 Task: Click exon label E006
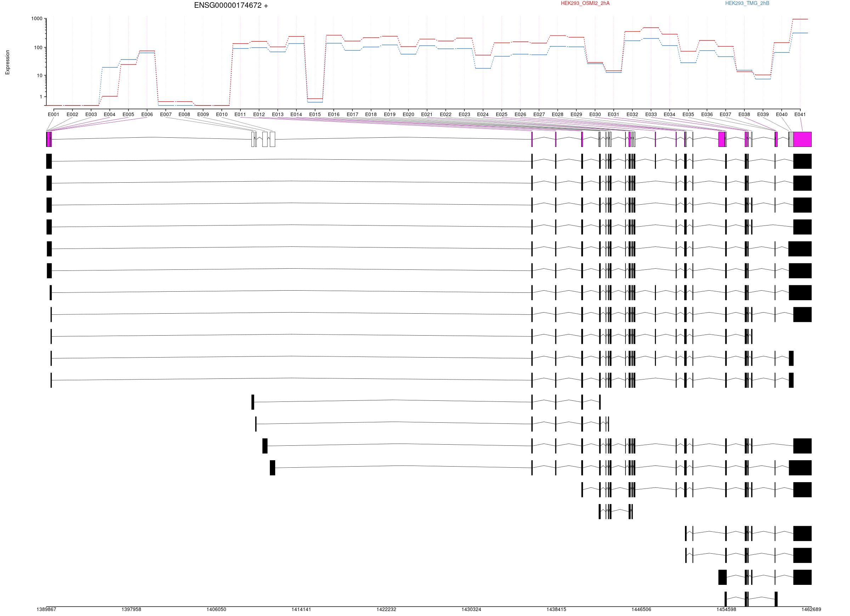tap(147, 115)
